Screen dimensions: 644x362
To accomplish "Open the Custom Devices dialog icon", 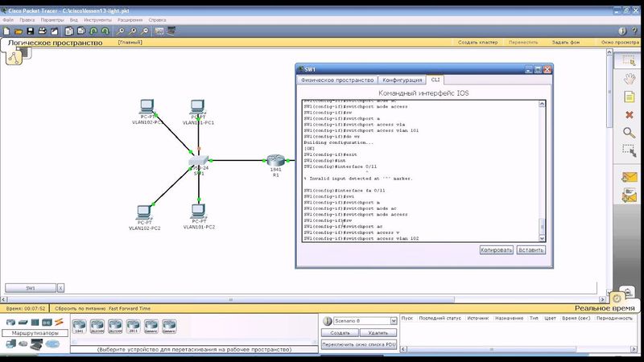I will click(x=171, y=31).
